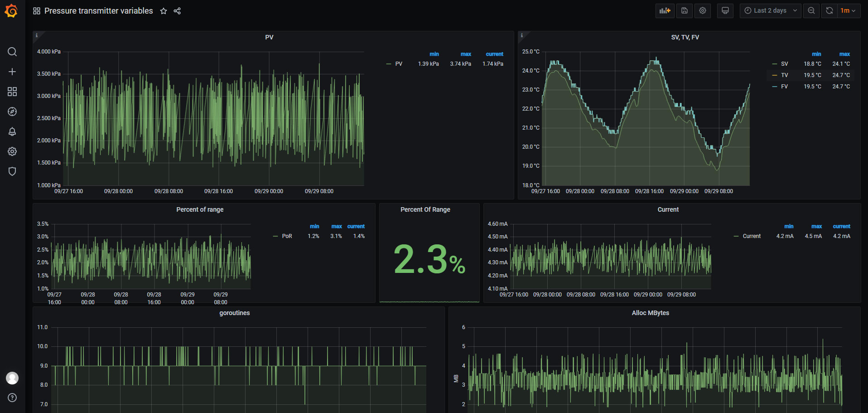Image resolution: width=868 pixels, height=413 pixels.
Task: Open the Alerting bell icon
Action: click(x=12, y=131)
